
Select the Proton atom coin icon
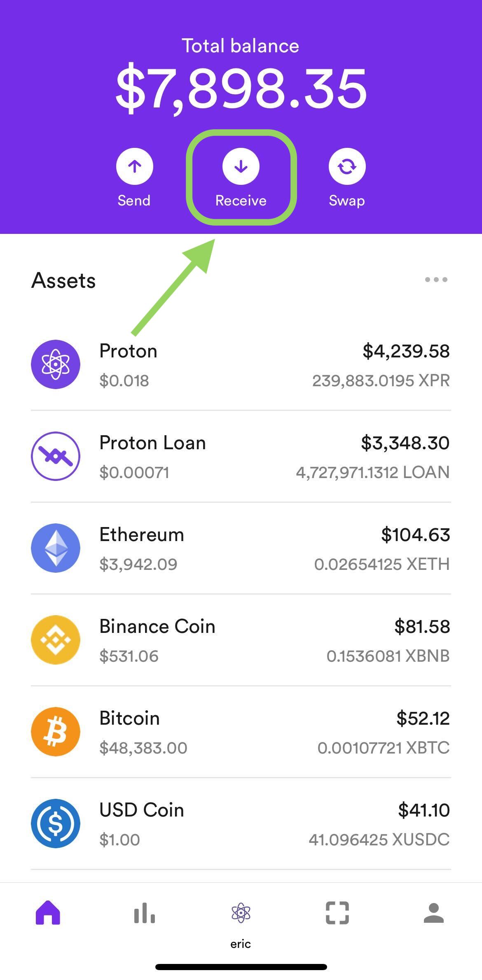(56, 364)
